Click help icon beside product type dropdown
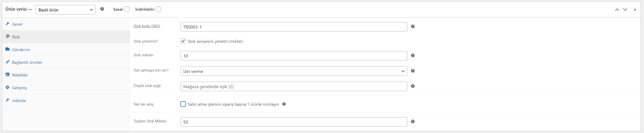 pyautogui.click(x=102, y=9)
